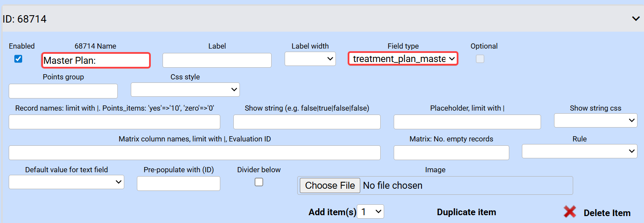Click the red X delete icon
This screenshot has width=644, height=223.
[570, 212]
